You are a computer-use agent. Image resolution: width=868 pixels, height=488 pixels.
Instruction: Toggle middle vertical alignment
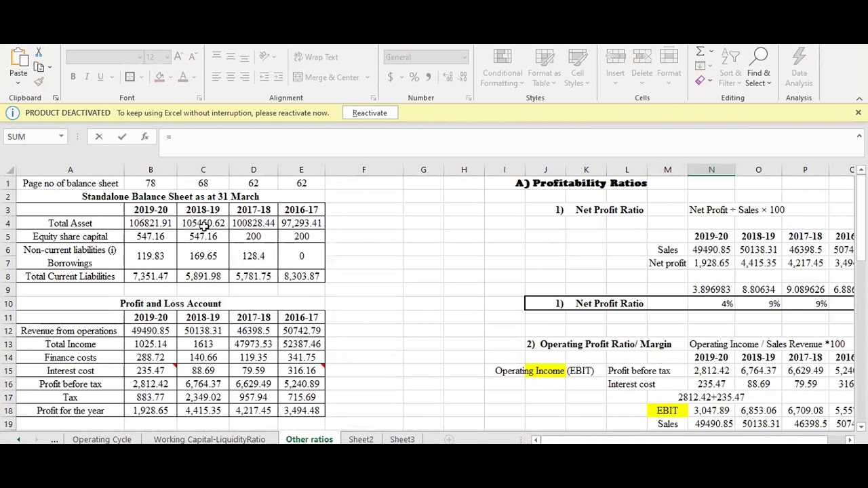tap(231, 57)
